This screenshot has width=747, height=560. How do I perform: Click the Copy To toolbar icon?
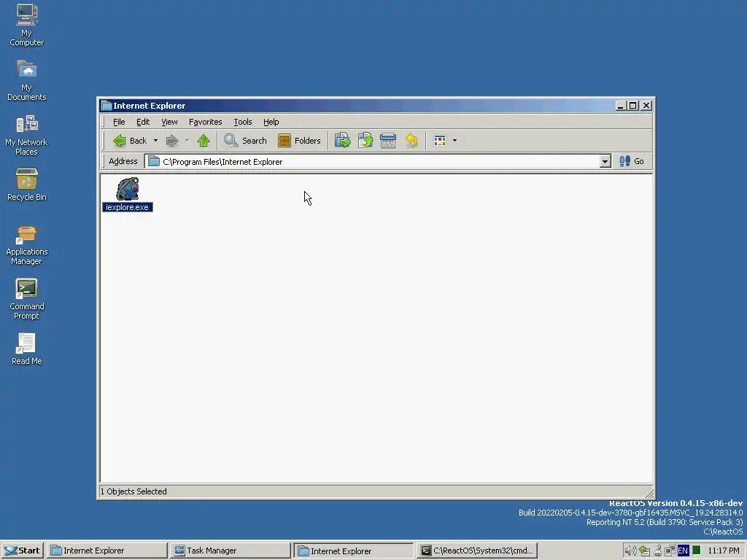tap(365, 141)
